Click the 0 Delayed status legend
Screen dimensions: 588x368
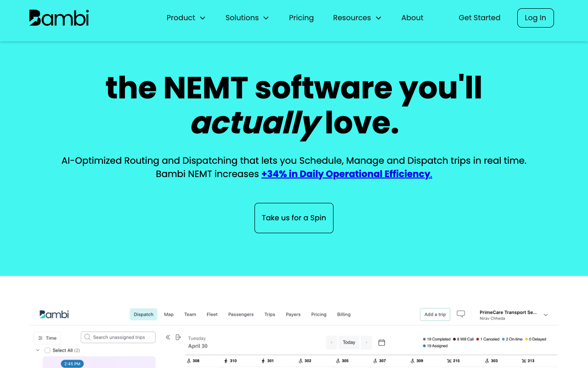pyautogui.click(x=536, y=339)
